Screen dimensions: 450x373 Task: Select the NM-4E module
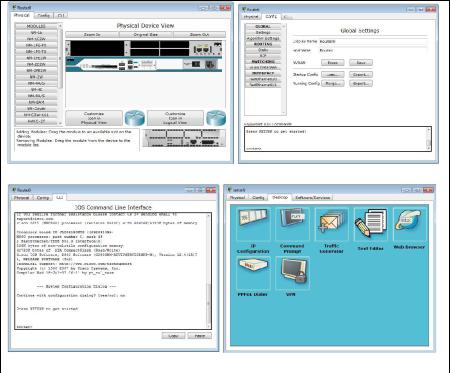coord(36,90)
